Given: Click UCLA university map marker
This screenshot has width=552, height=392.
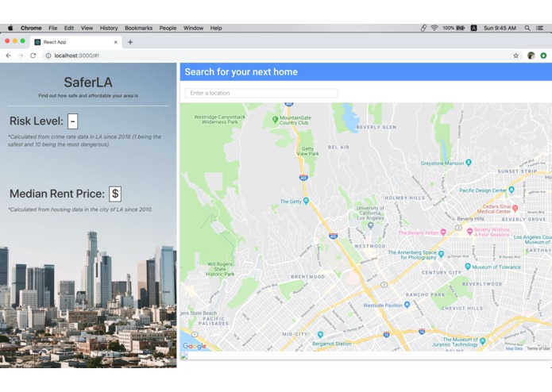Looking at the screenshot, I should click(370, 225).
